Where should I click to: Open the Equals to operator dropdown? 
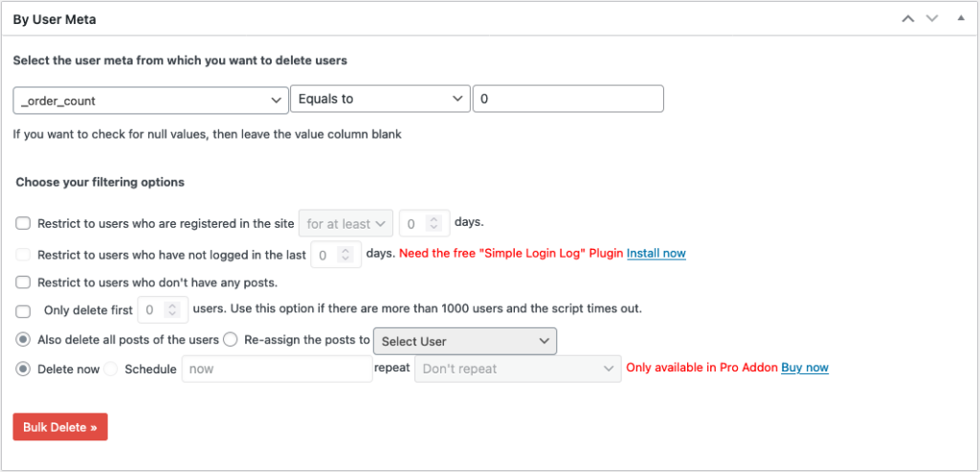point(380,100)
